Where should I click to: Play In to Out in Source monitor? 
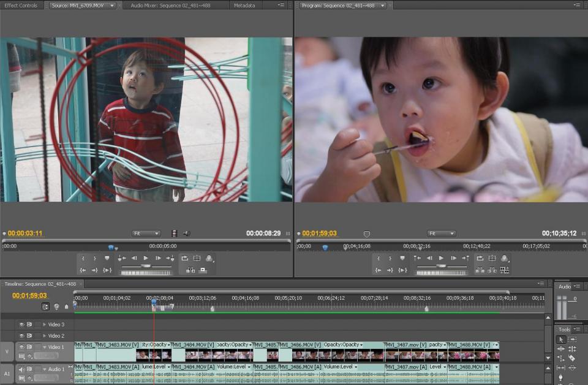pyautogui.click(x=107, y=270)
